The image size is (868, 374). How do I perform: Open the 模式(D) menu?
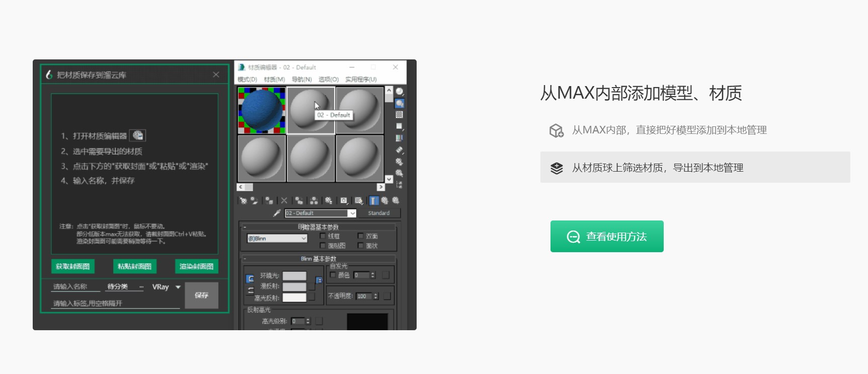point(247,80)
